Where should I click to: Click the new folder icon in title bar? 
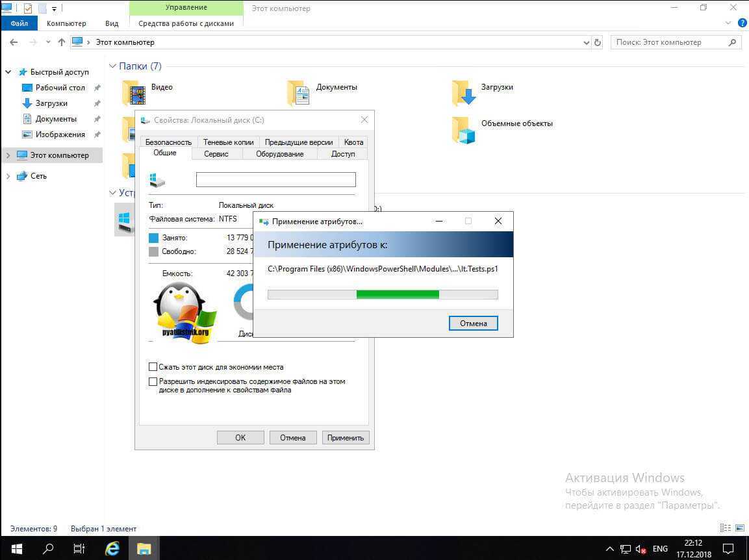pyautogui.click(x=42, y=8)
